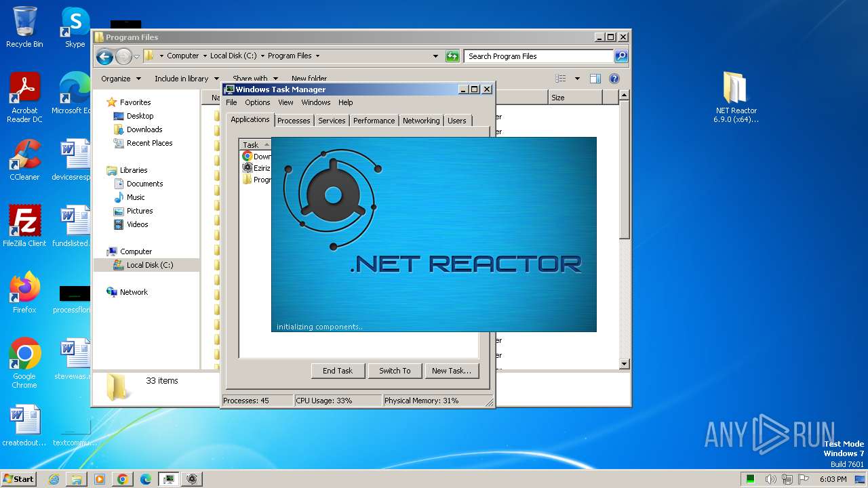Open the View menu in Task Manager
The width and height of the screenshot is (868, 488).
pyautogui.click(x=285, y=102)
